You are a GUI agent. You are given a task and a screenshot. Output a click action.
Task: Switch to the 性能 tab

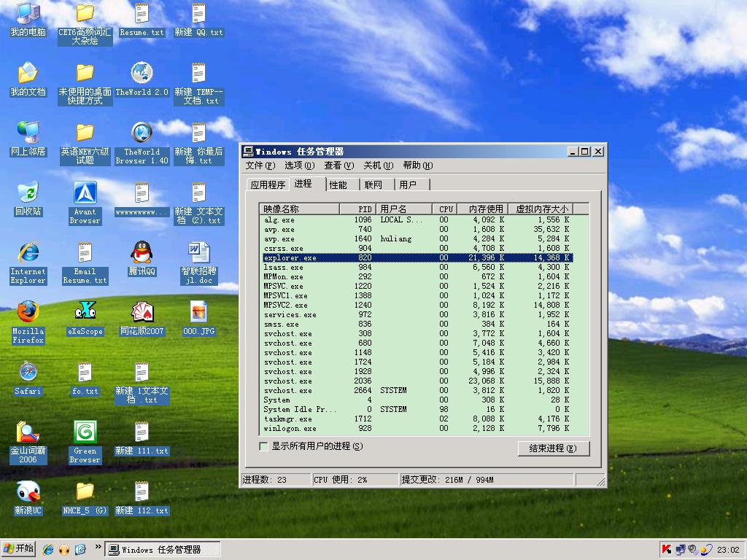342,184
